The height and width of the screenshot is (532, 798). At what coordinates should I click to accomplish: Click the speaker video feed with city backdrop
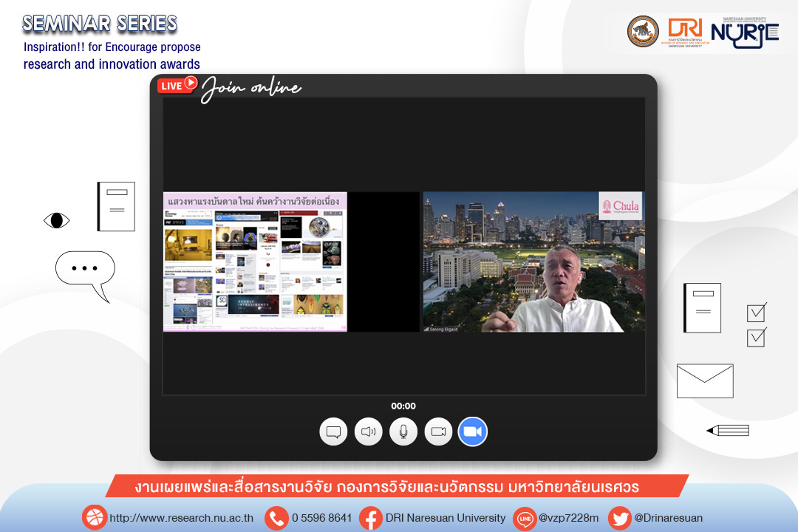(534, 262)
